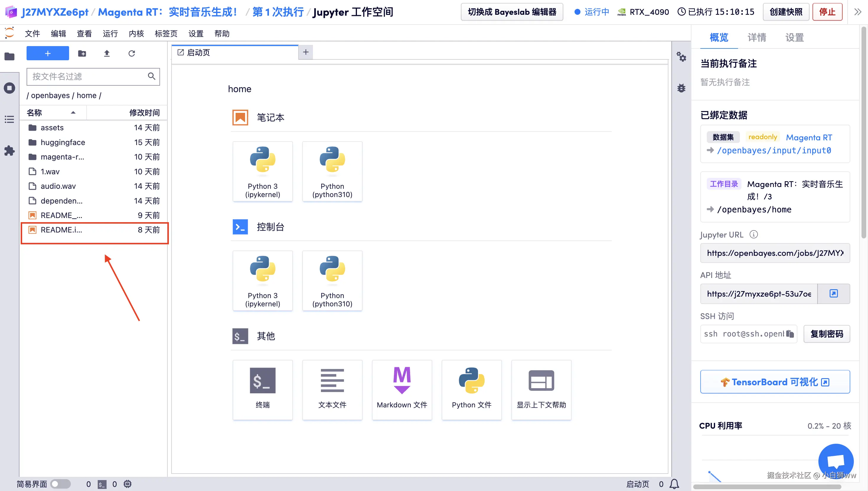Refresh the file browser list
Image resolution: width=868 pixels, height=491 pixels.
pos(131,53)
